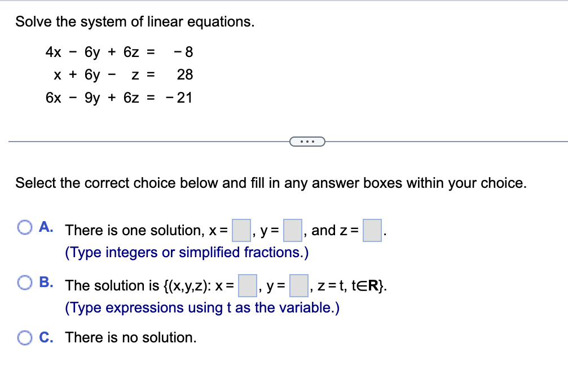
Task: Click the z answer box in choice A
Action: [x=373, y=230]
